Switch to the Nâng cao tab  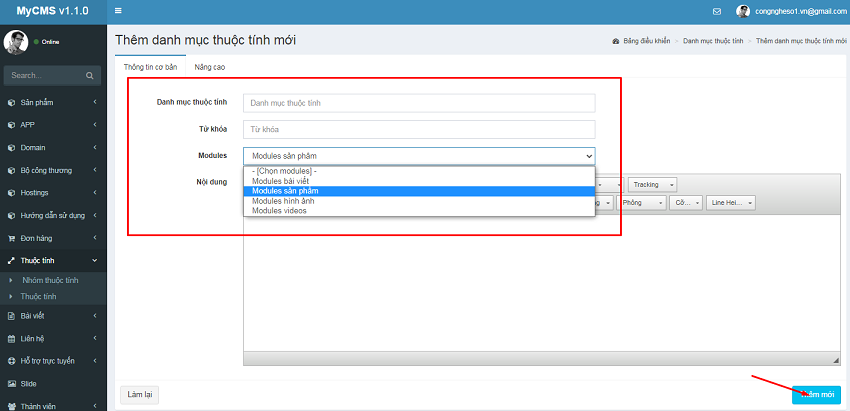pos(209,66)
